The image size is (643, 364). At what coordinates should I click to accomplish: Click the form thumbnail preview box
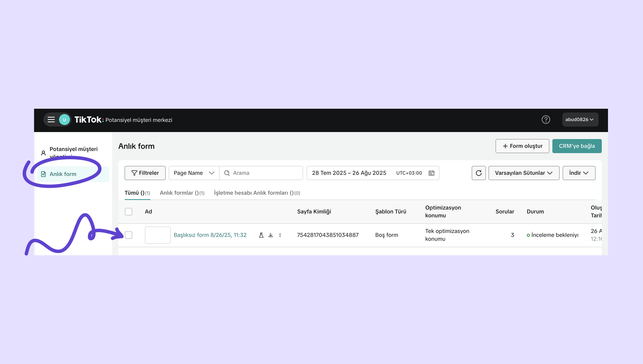coord(158,235)
